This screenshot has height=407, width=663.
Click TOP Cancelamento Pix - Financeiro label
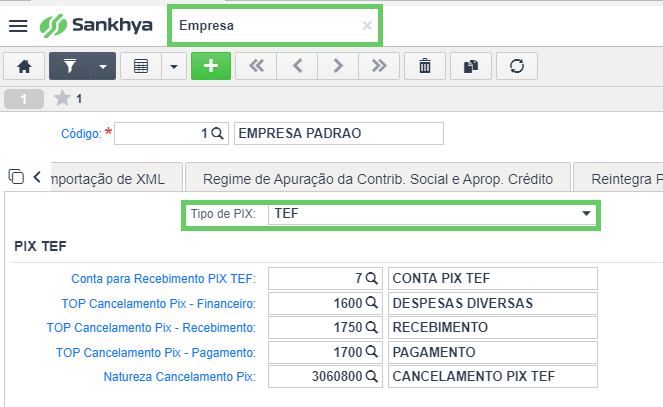[x=159, y=304]
